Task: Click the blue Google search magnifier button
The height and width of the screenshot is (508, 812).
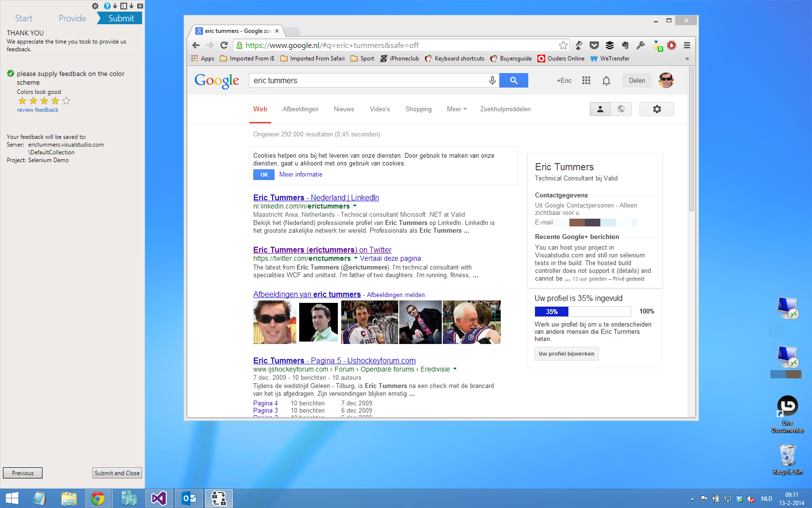Action: (513, 80)
